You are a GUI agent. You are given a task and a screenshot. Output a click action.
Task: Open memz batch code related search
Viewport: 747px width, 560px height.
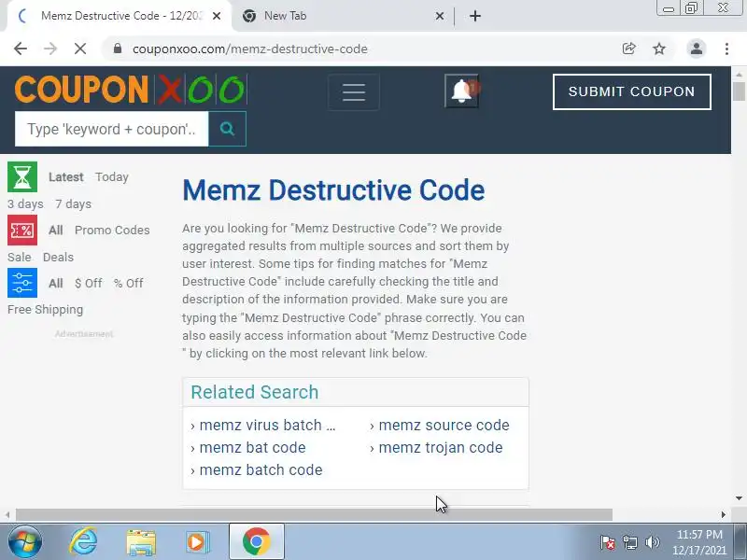tap(261, 470)
